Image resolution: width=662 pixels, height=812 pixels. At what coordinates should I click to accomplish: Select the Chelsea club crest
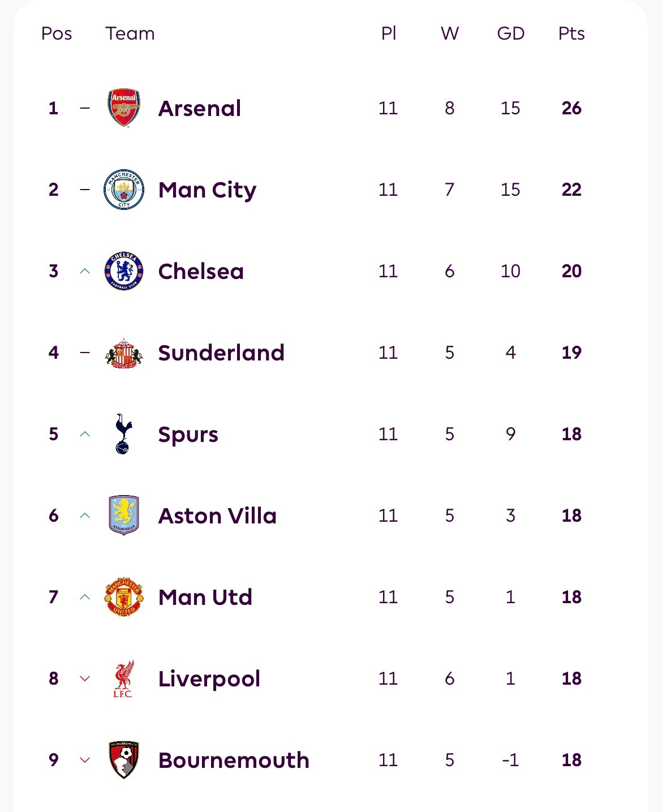click(x=124, y=271)
